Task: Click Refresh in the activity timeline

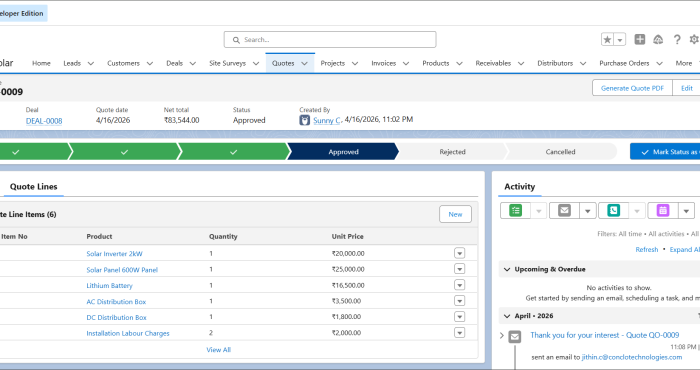Action: [x=646, y=249]
